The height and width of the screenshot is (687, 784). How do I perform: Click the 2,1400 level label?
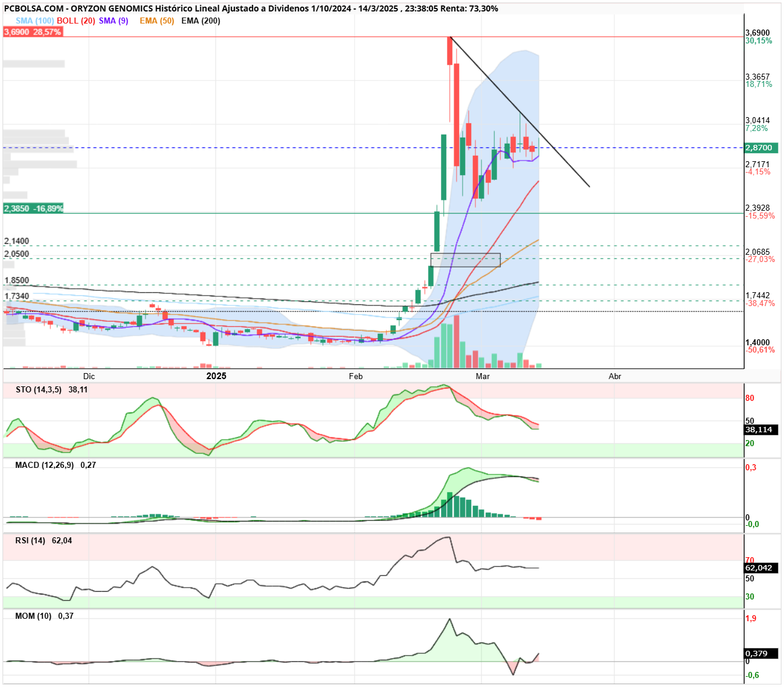[x=16, y=241]
